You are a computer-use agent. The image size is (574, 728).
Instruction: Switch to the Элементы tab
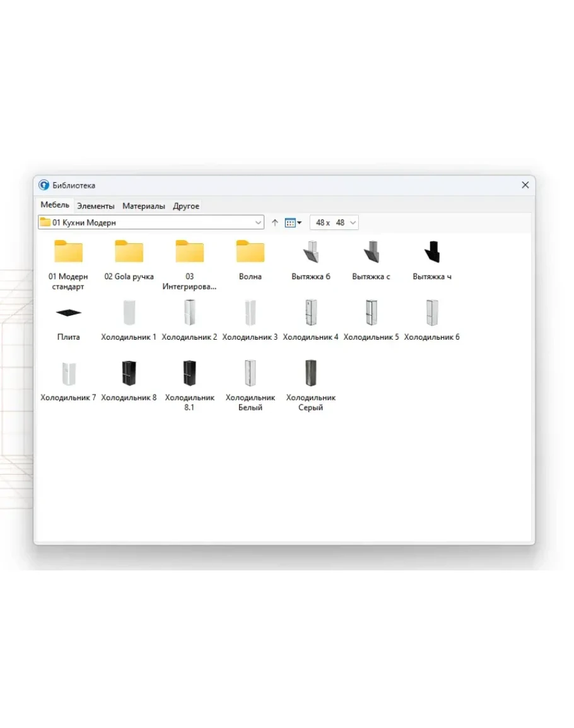[x=96, y=206]
